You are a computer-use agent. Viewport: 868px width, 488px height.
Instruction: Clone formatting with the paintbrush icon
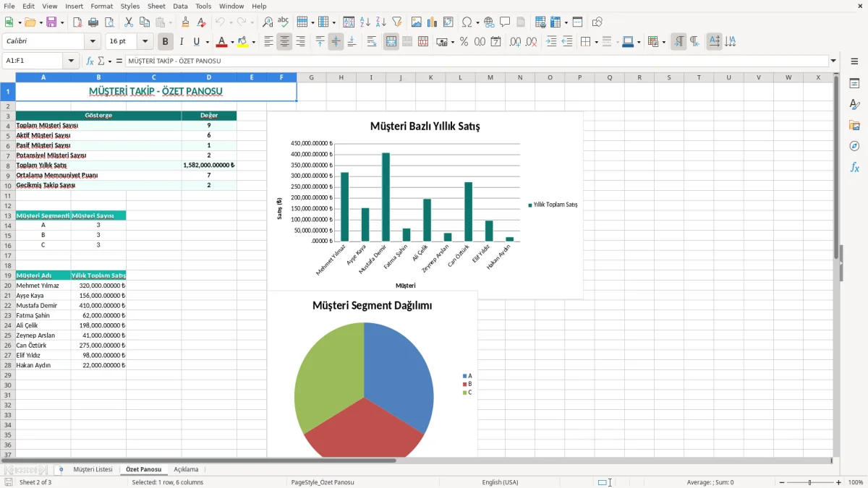[186, 22]
